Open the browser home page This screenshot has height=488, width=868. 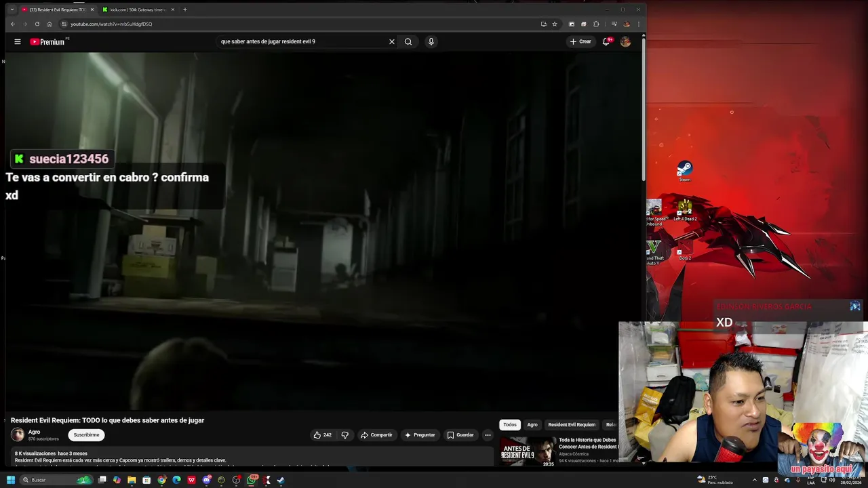pos(50,24)
